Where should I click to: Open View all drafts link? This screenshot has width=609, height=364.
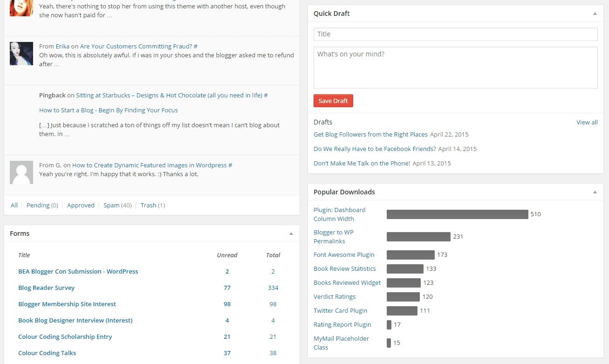coord(587,122)
